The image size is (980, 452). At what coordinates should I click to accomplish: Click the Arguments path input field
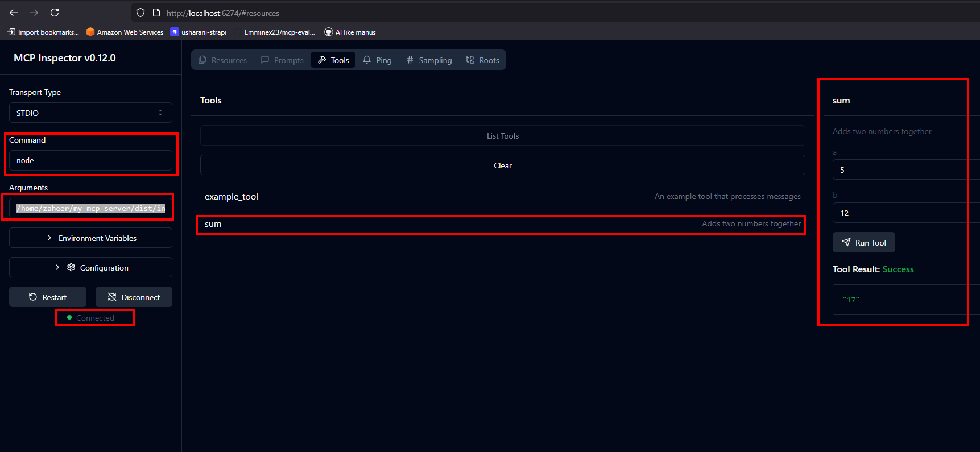(x=90, y=208)
